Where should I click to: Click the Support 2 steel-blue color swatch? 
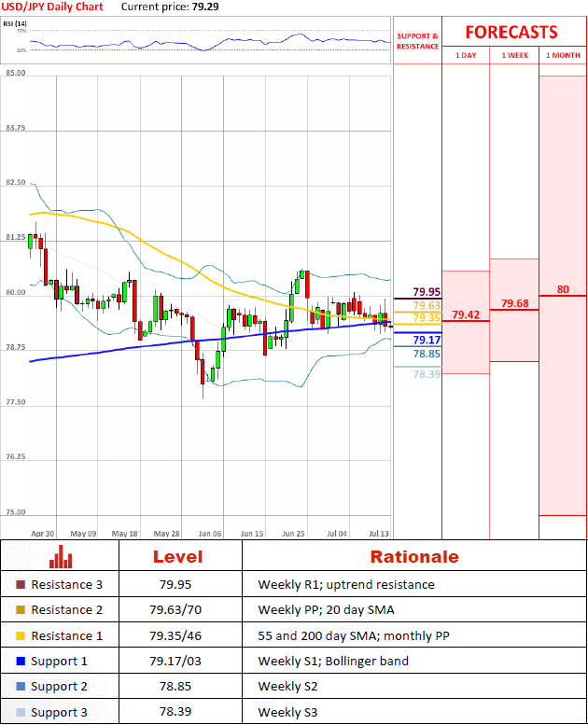click(x=21, y=687)
